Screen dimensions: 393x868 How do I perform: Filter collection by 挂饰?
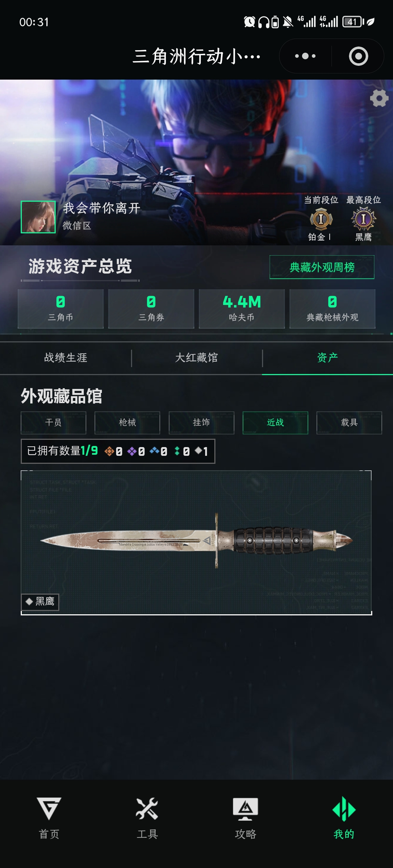(x=202, y=423)
